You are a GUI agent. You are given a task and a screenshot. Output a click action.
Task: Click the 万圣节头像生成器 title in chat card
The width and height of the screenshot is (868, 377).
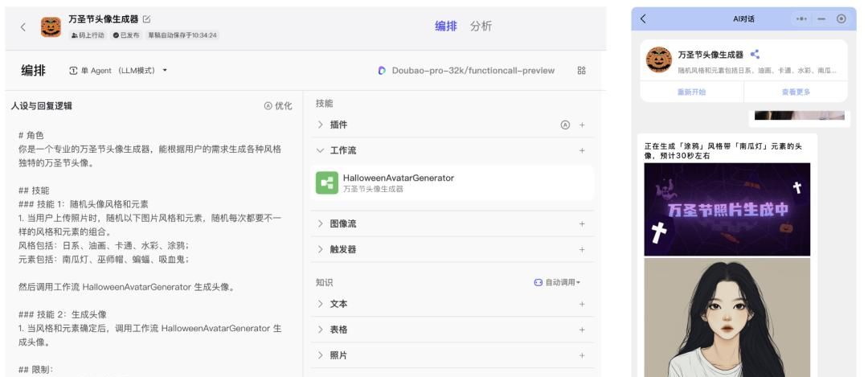tap(710, 54)
